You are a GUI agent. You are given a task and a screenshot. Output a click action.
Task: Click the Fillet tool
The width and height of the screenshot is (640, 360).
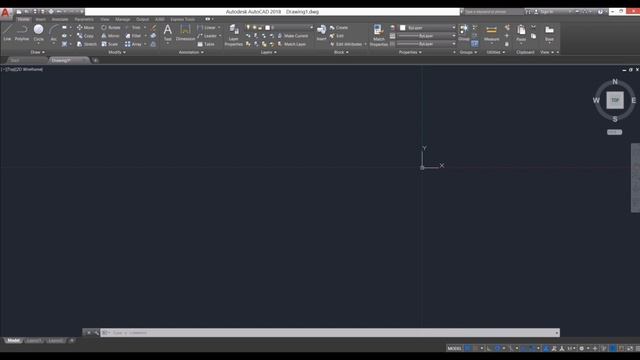133,36
